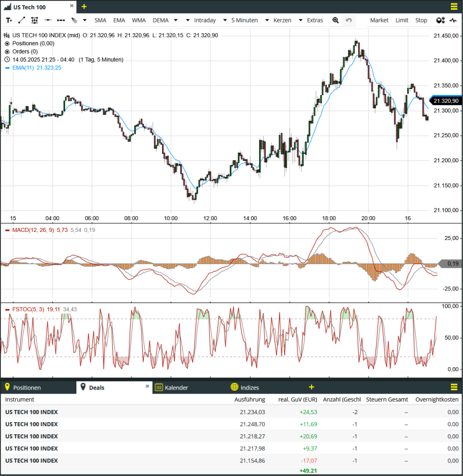Add a DEMA indicator
The image size is (463, 476).
point(161,20)
